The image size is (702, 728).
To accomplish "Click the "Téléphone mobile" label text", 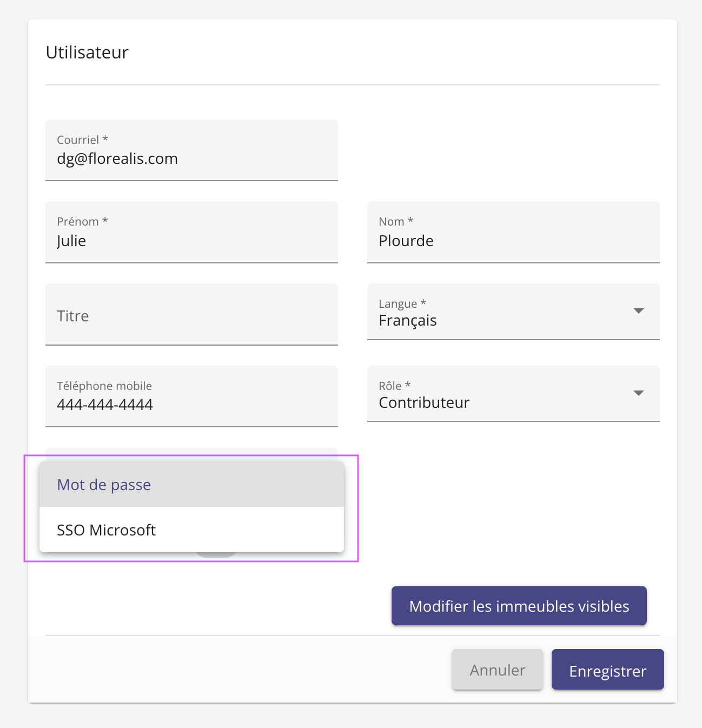I will pos(104,386).
